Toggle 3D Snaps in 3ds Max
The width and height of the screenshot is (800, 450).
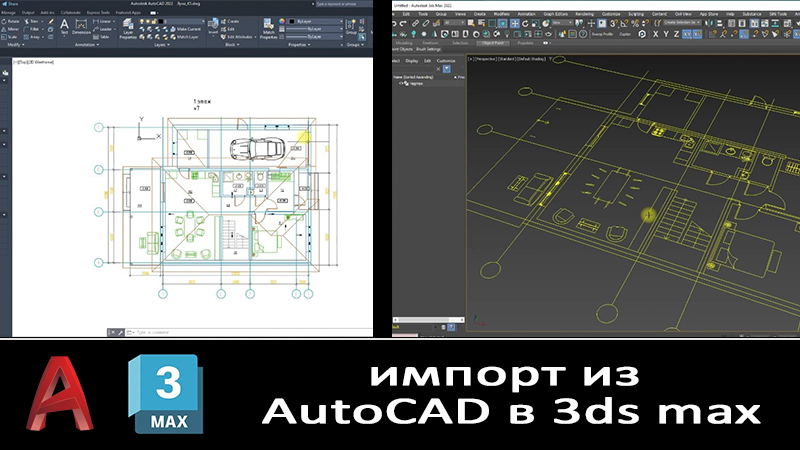613,23
